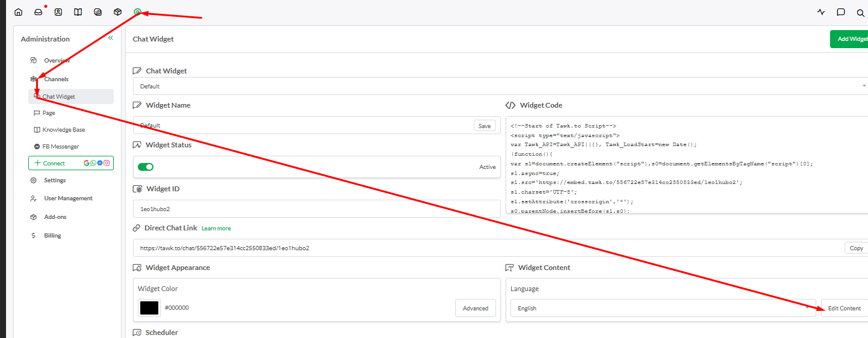The image size is (868, 338).
Task: Open the Home dashboard icon
Action: [18, 12]
